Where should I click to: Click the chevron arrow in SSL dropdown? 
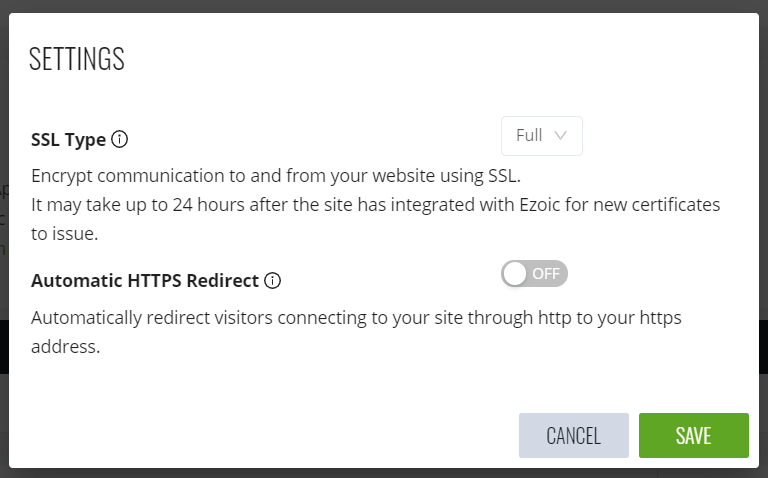560,135
